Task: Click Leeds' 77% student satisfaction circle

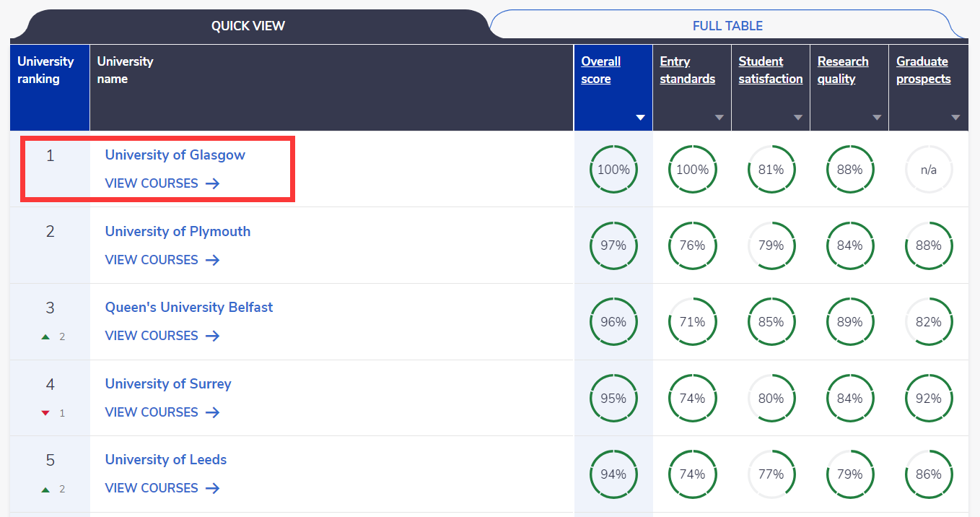Action: [771, 474]
